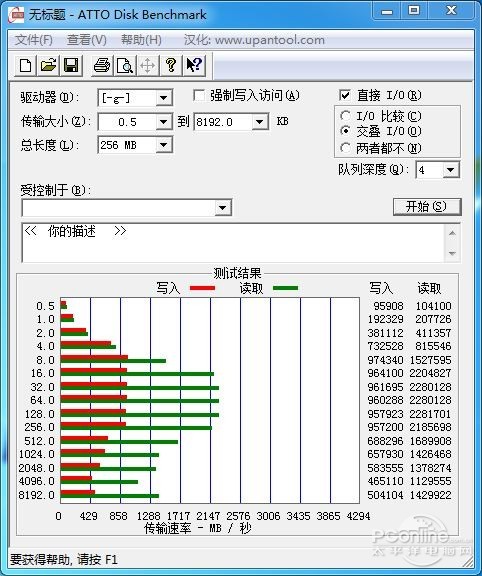The image size is (482, 576).
Task: Uncheck the 直接 I/O checkbox
Action: (x=345, y=96)
